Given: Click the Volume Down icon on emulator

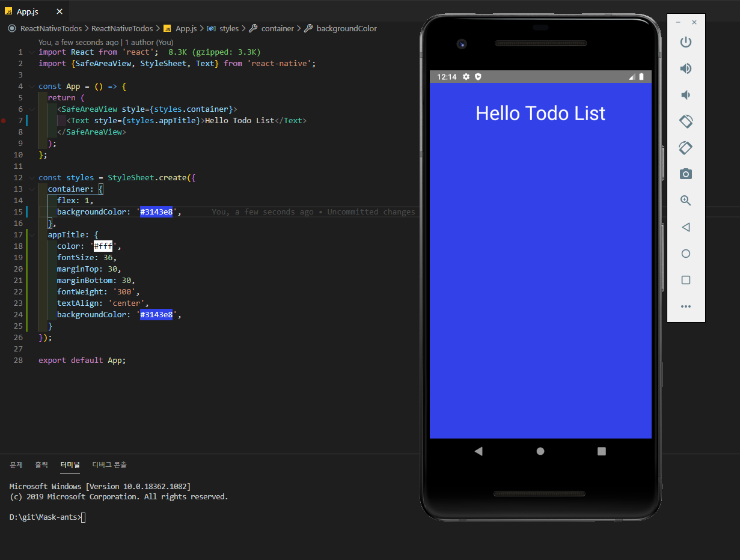Looking at the screenshot, I should click(686, 94).
